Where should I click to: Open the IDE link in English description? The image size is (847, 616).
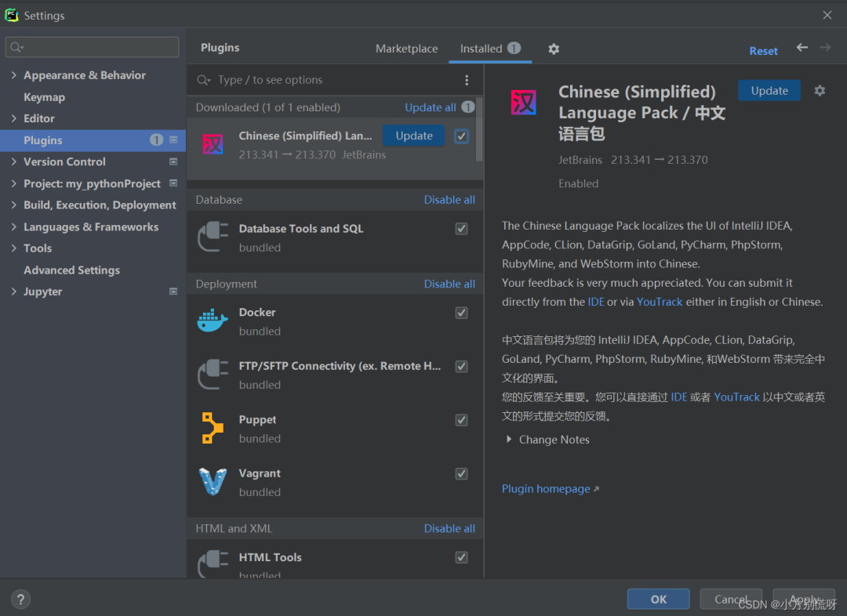[596, 302]
